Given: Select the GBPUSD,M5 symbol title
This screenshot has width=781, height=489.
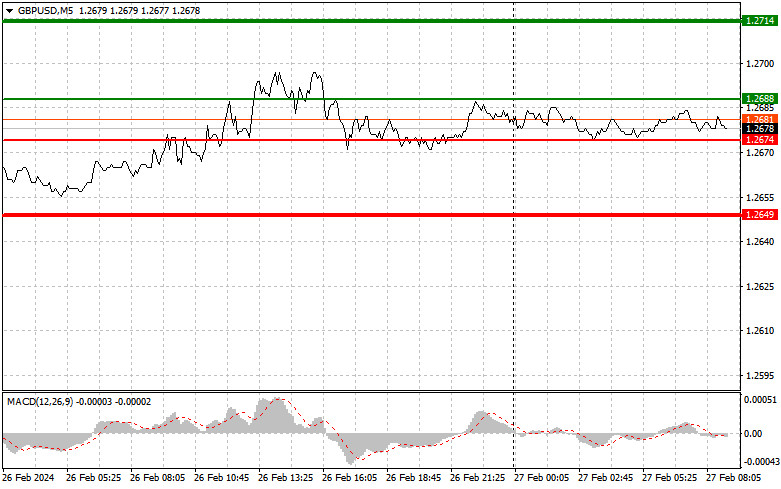Looking at the screenshot, I should point(45,10).
